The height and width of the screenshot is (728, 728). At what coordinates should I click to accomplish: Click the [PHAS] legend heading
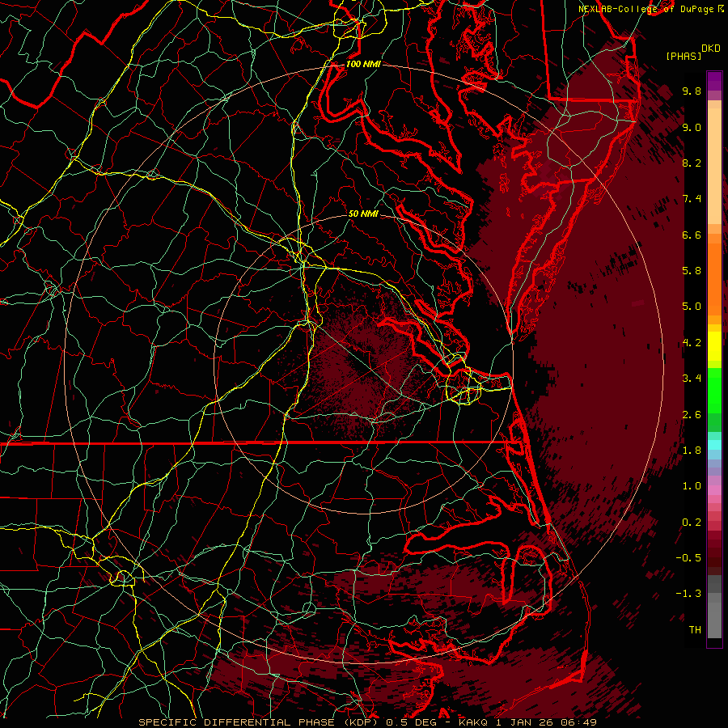tap(684, 56)
